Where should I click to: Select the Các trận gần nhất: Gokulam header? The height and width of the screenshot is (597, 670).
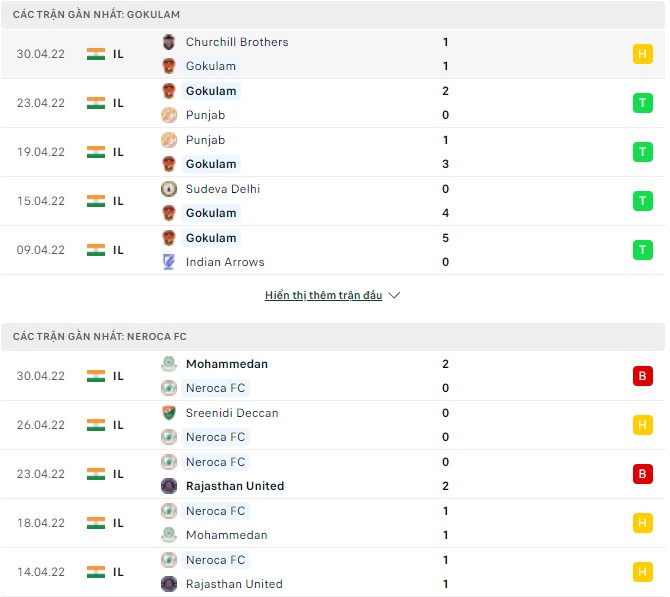[x=97, y=15]
